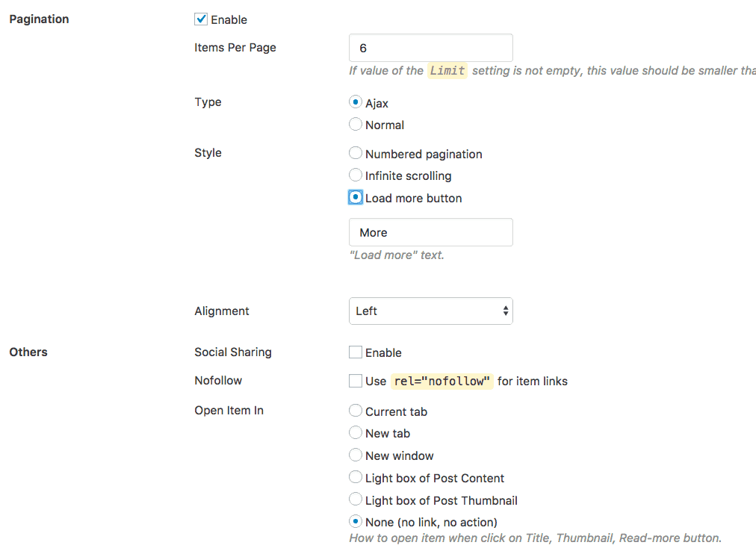This screenshot has height=557, width=756.
Task: Click the Others section label
Action: tap(28, 352)
